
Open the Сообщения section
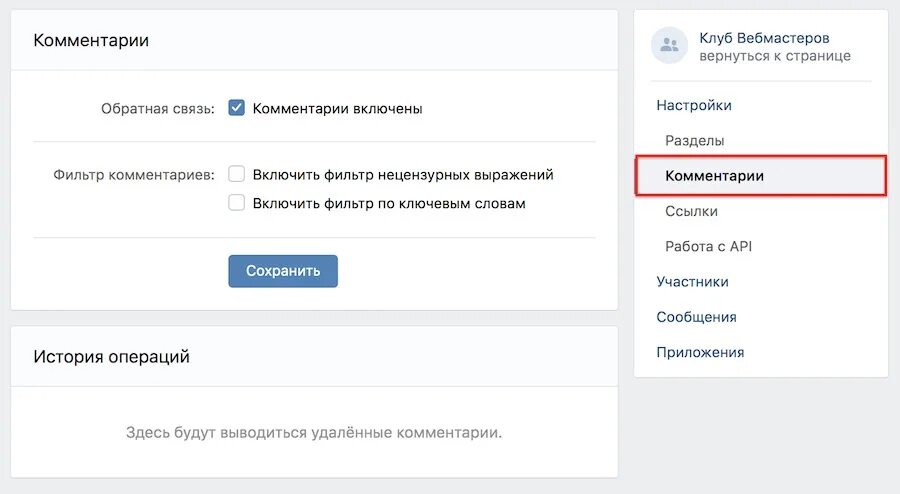tap(696, 317)
